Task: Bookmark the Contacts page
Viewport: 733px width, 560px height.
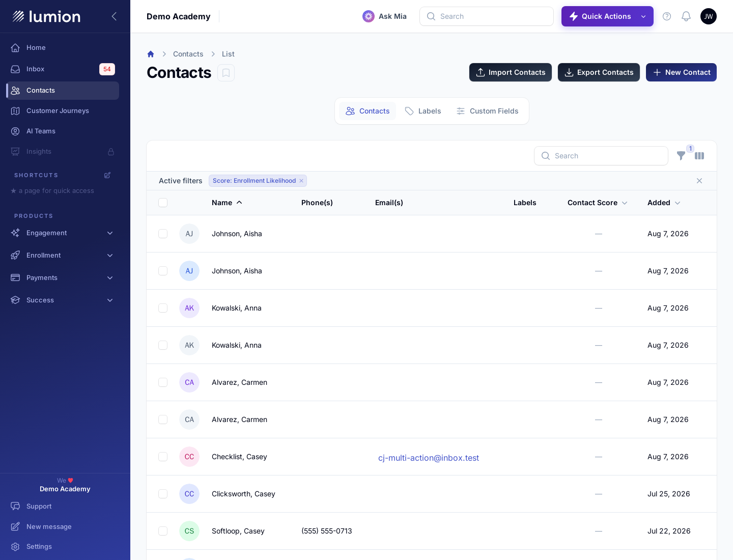Action: 226,73
